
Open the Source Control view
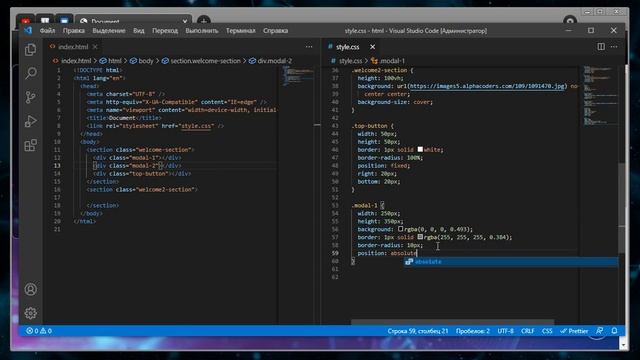31,97
